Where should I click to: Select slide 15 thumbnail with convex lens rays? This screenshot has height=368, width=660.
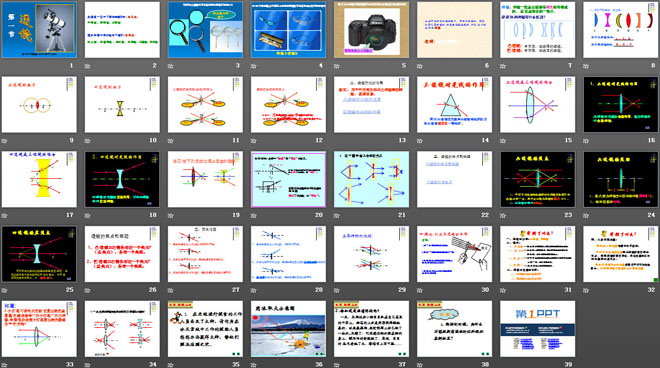pyautogui.click(x=538, y=104)
